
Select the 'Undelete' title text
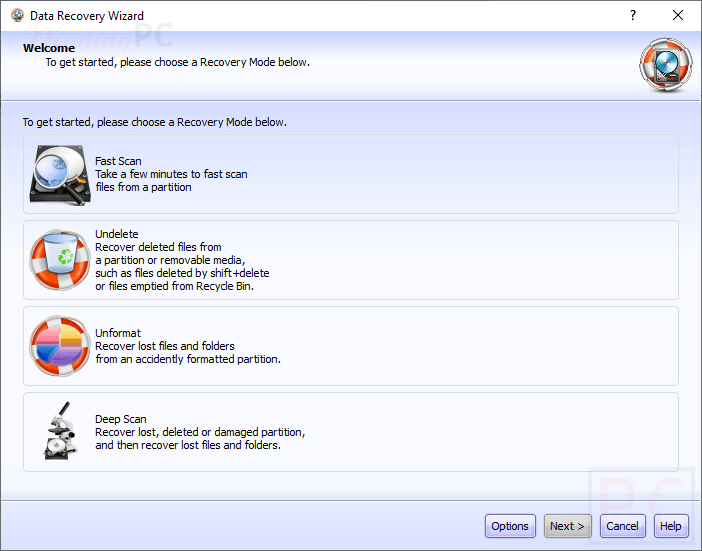tap(117, 234)
